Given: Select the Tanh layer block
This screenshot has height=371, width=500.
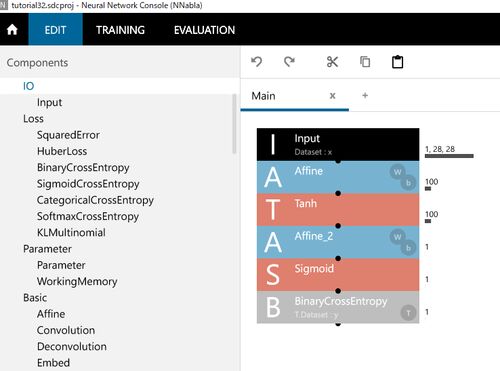Looking at the screenshot, I should click(338, 209).
